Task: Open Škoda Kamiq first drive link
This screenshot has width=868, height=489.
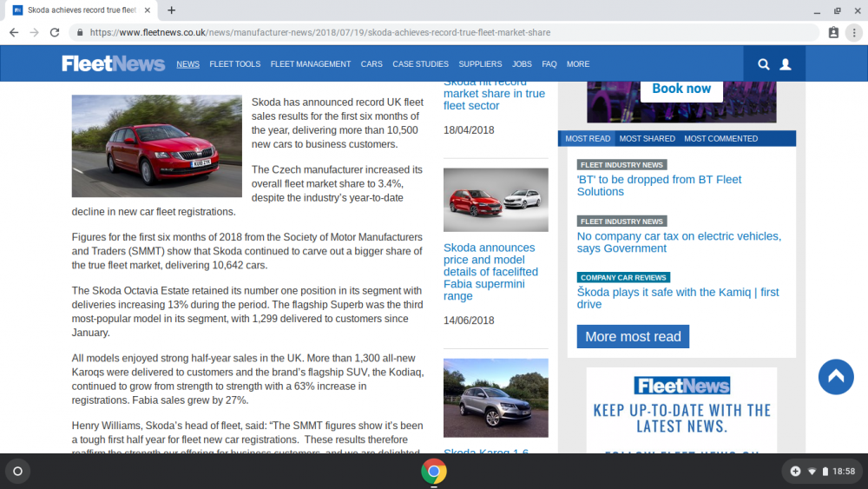Action: pos(678,298)
